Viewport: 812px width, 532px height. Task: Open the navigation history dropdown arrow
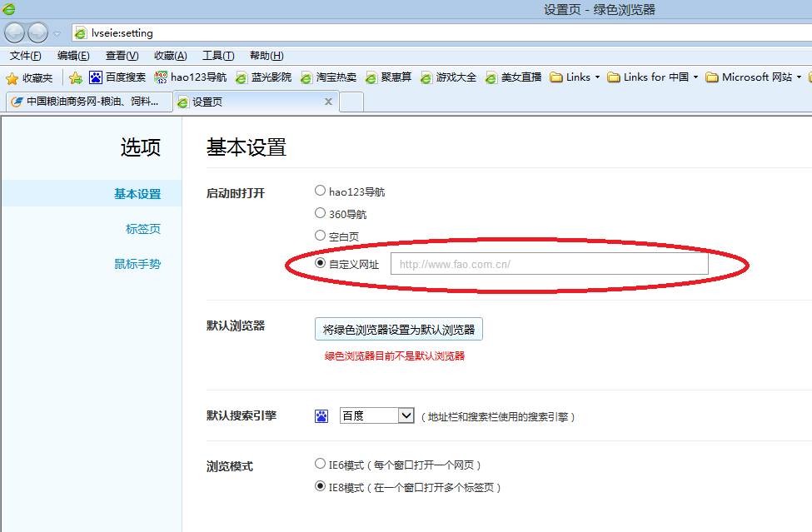point(57,33)
